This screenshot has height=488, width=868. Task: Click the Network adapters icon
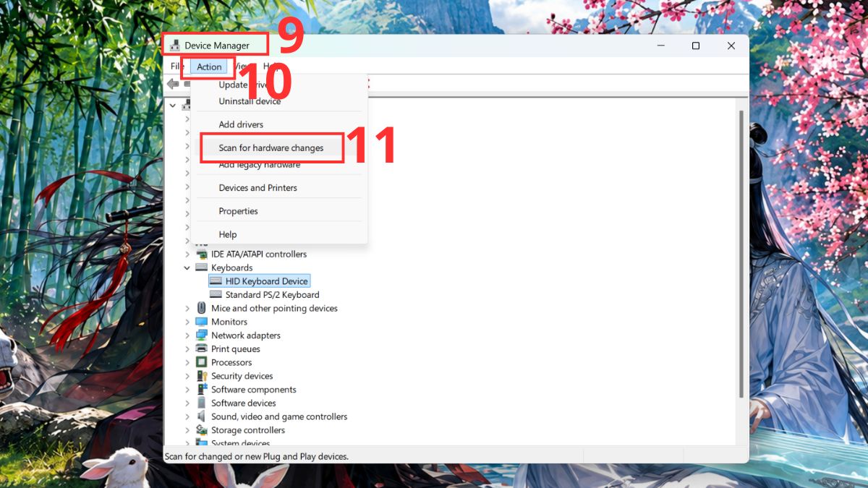pos(202,335)
